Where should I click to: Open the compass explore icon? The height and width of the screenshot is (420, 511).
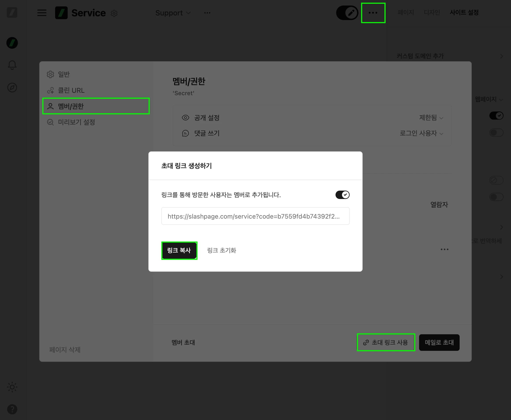[x=12, y=87]
